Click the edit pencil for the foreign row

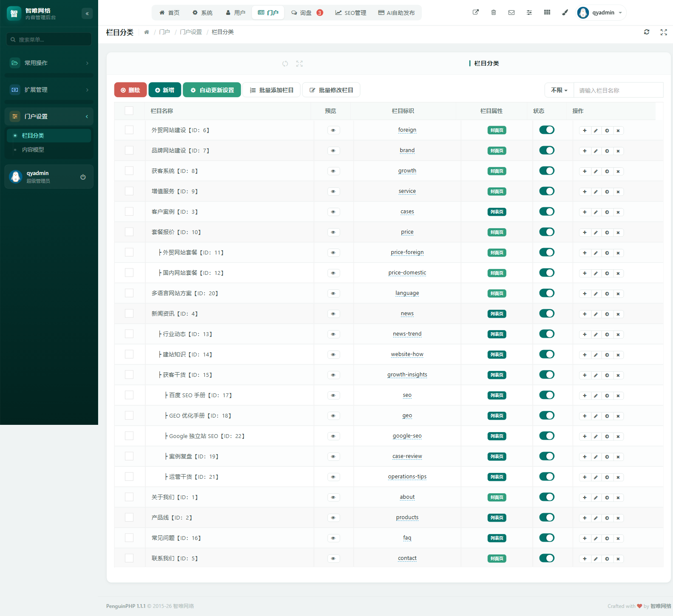coord(596,130)
